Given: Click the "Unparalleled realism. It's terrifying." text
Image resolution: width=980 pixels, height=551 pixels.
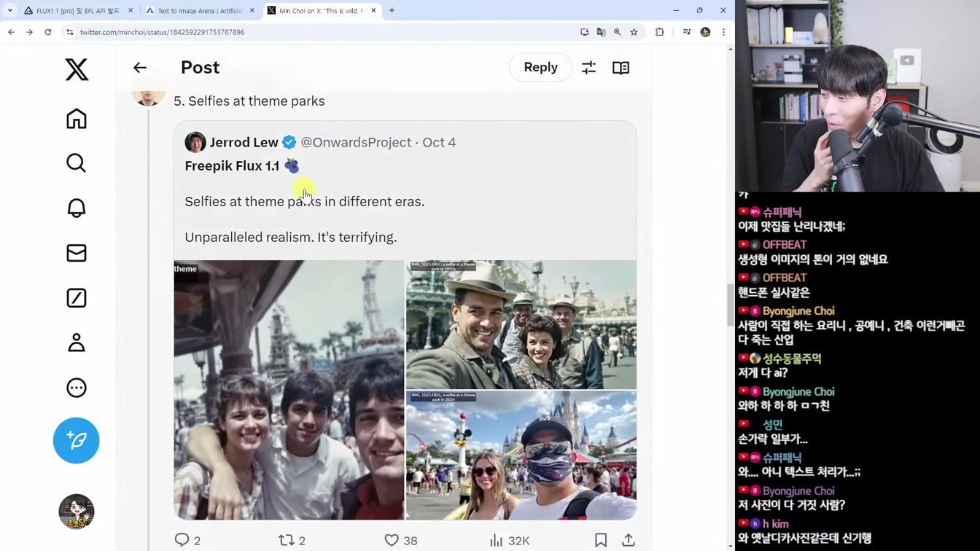Looking at the screenshot, I should click(291, 237).
